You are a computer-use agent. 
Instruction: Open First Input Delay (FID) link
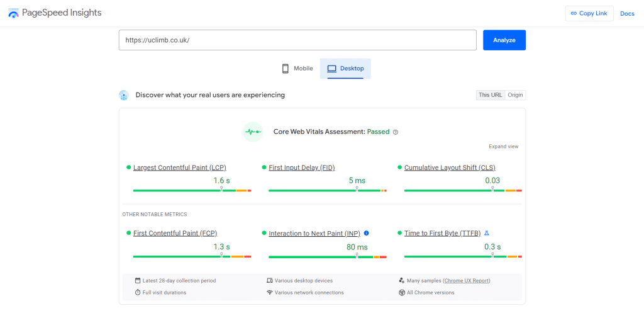point(302,168)
